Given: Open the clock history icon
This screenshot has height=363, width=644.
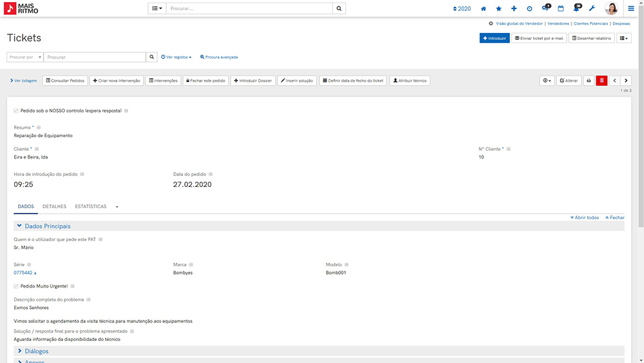Looking at the screenshot, I should click(x=529, y=8).
